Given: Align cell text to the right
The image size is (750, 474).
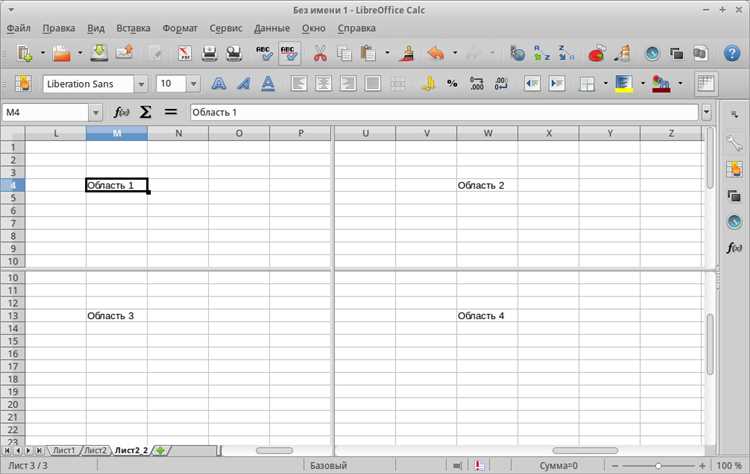Looking at the screenshot, I should pyautogui.click(x=348, y=84).
